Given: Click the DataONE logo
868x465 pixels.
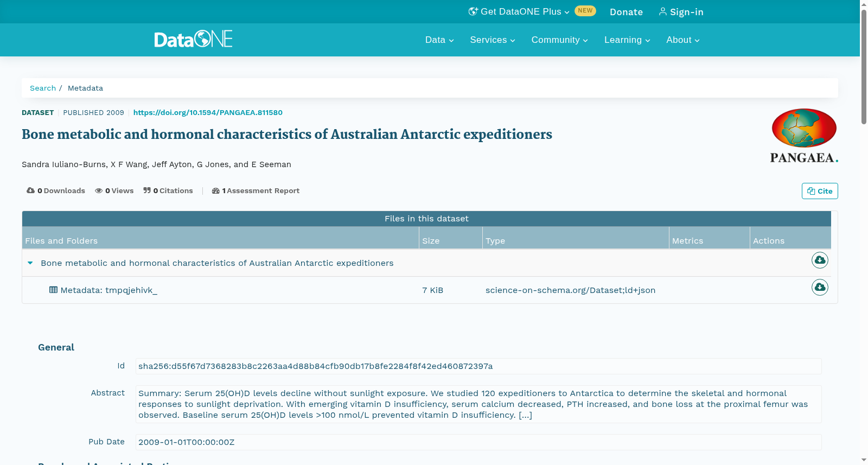Looking at the screenshot, I should pos(194,39).
